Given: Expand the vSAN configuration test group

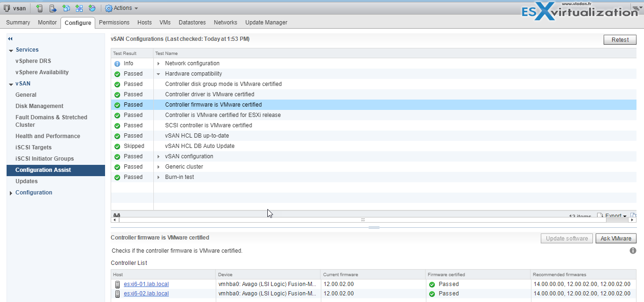Looking at the screenshot, I should 159,156.
